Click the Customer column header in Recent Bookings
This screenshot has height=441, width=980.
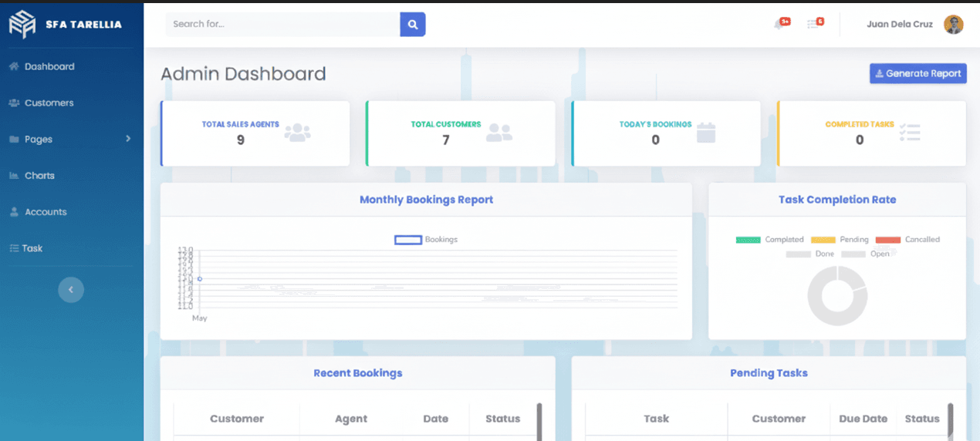[237, 419]
